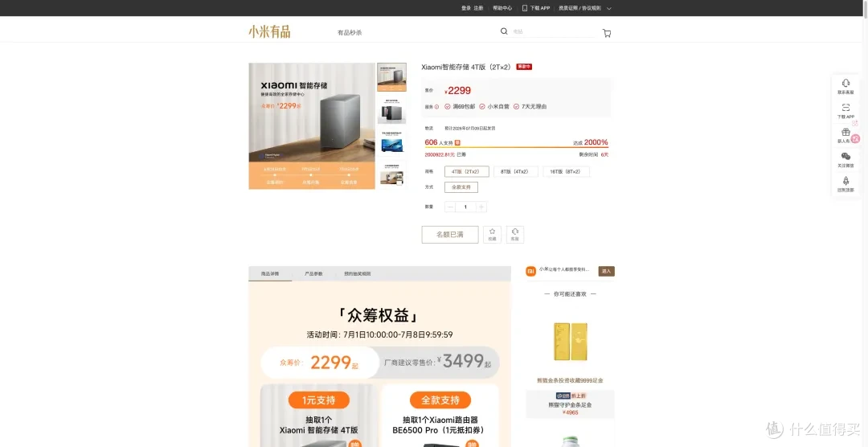Select fourth product thumbnail

[391, 175]
